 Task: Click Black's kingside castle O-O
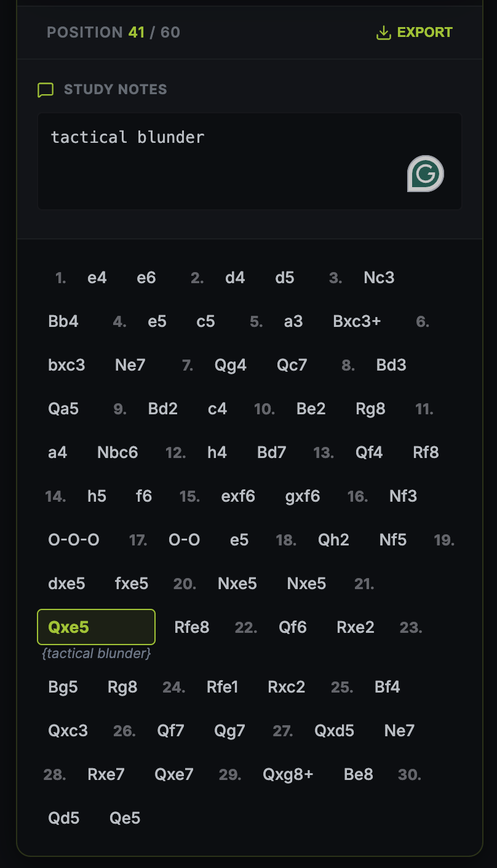coord(184,540)
